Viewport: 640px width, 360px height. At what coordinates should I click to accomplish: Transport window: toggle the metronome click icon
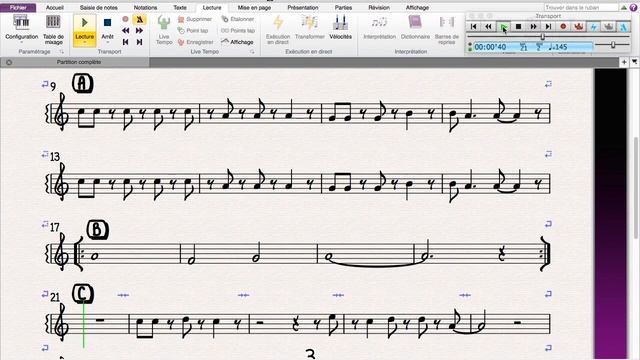[x=623, y=27]
